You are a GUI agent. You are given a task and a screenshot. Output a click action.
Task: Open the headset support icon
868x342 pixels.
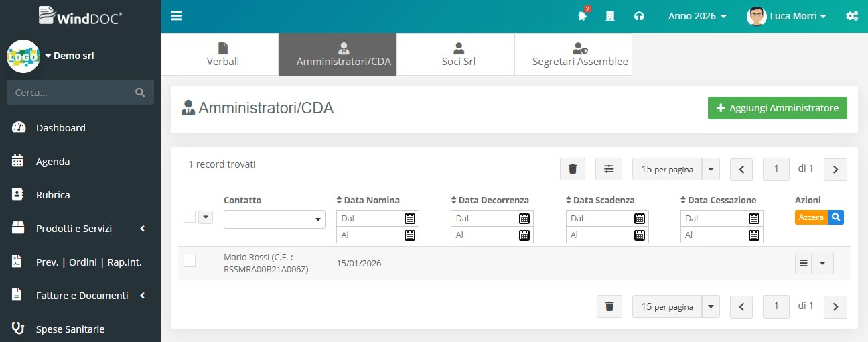639,16
